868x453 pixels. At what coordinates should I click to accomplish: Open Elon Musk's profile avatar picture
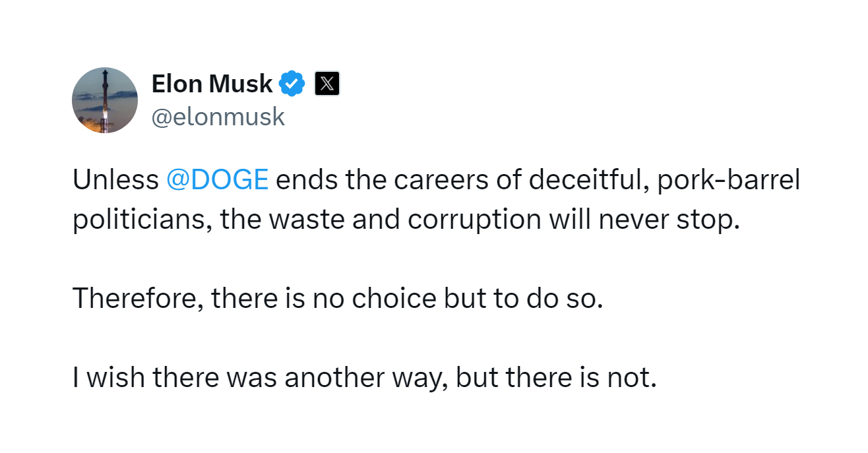105,100
